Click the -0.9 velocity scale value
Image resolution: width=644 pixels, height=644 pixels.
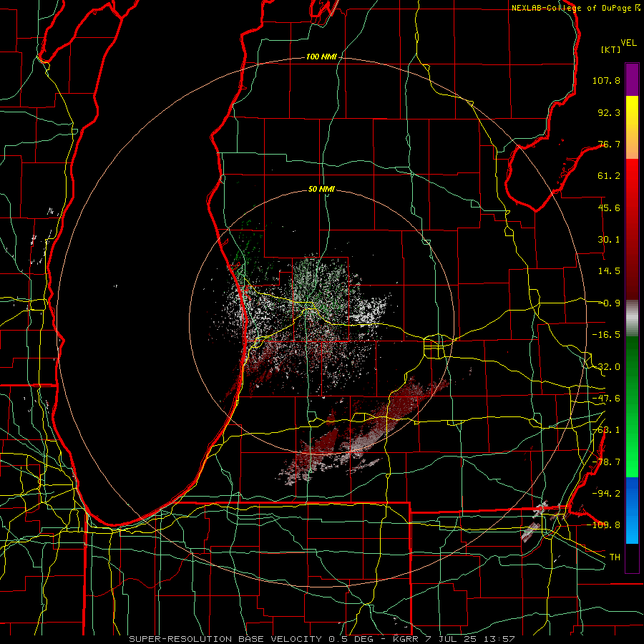[609, 303]
